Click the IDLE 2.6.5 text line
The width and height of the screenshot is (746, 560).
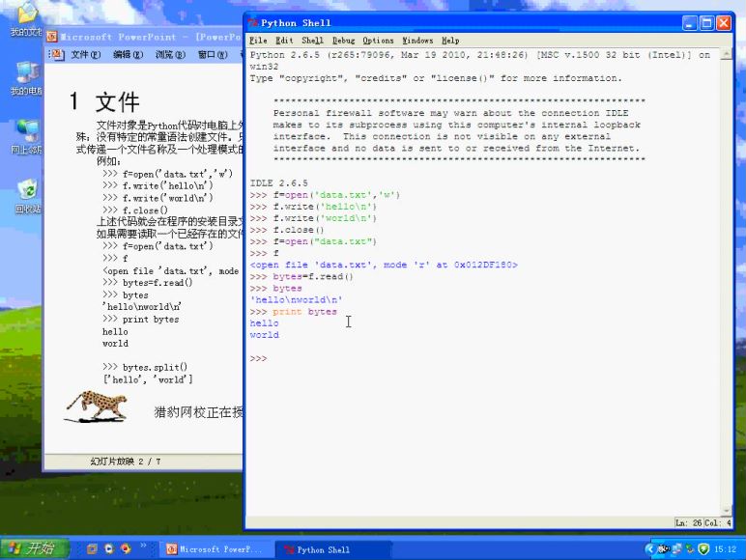pos(279,183)
